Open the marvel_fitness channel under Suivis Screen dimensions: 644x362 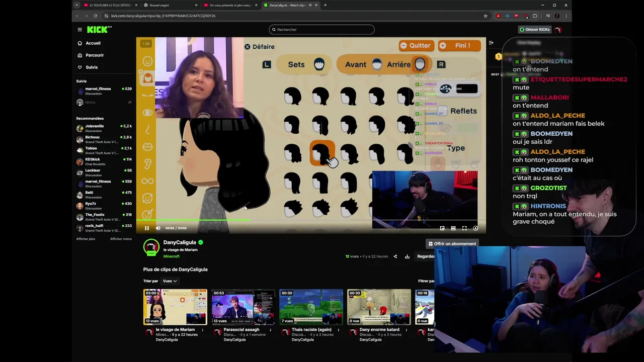point(104,91)
